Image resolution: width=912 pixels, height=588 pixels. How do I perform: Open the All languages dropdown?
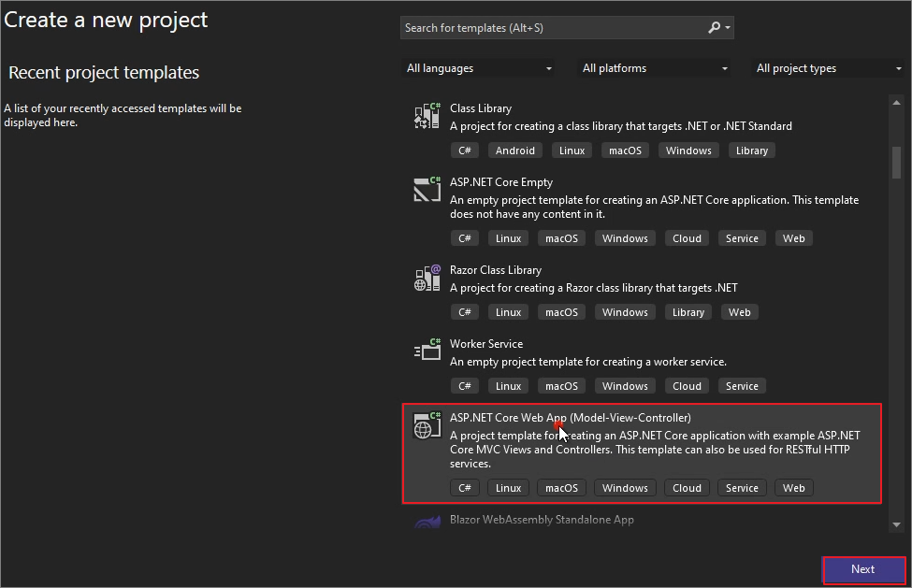click(x=478, y=67)
